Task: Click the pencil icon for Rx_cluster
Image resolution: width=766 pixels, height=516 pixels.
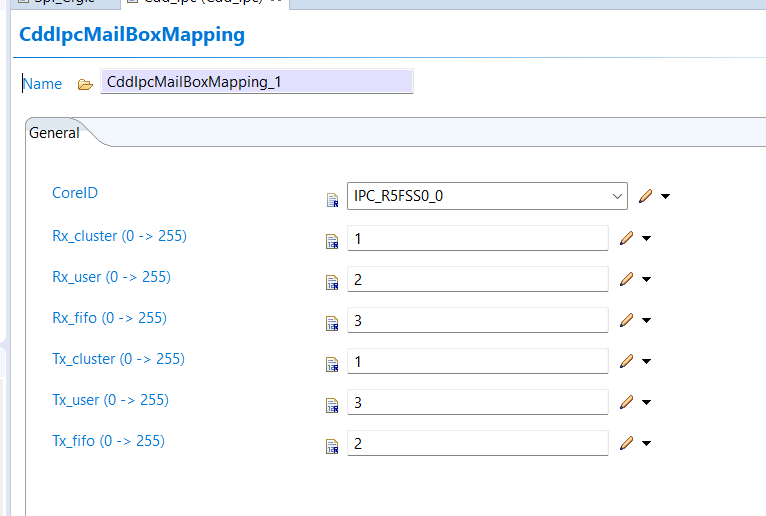Action: pyautogui.click(x=626, y=238)
